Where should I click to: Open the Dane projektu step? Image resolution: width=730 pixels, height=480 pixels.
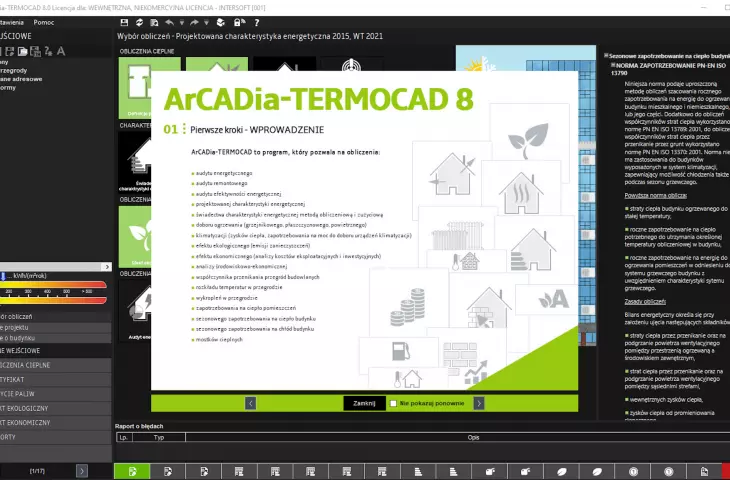click(55, 327)
